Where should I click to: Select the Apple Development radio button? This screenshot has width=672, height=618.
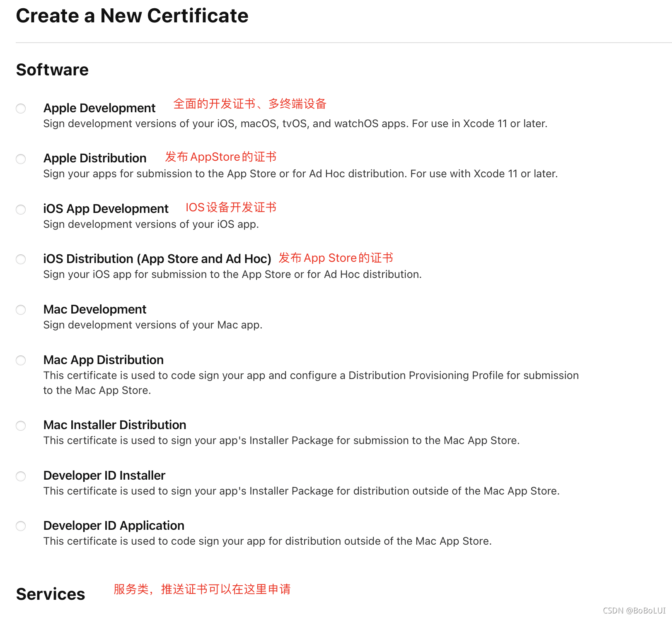pos(21,109)
